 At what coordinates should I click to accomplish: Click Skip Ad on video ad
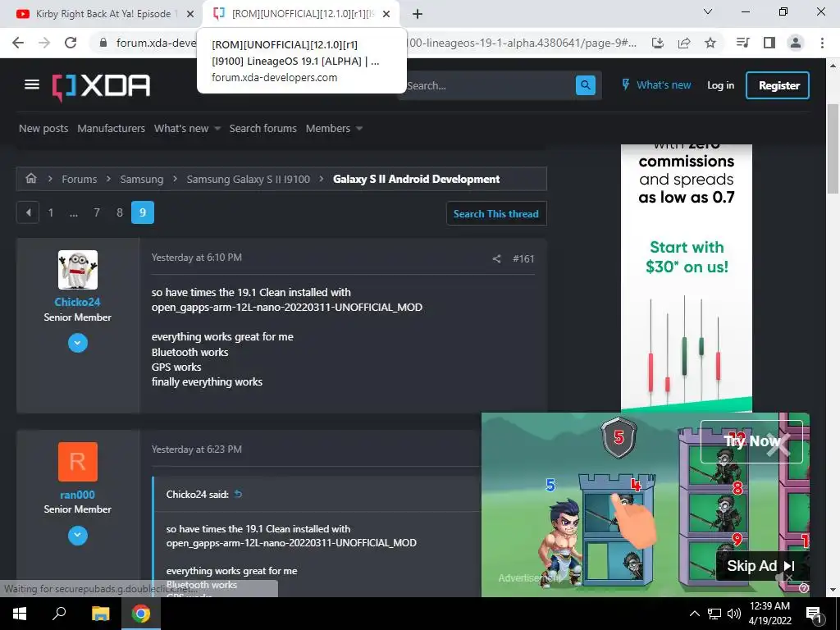760,566
